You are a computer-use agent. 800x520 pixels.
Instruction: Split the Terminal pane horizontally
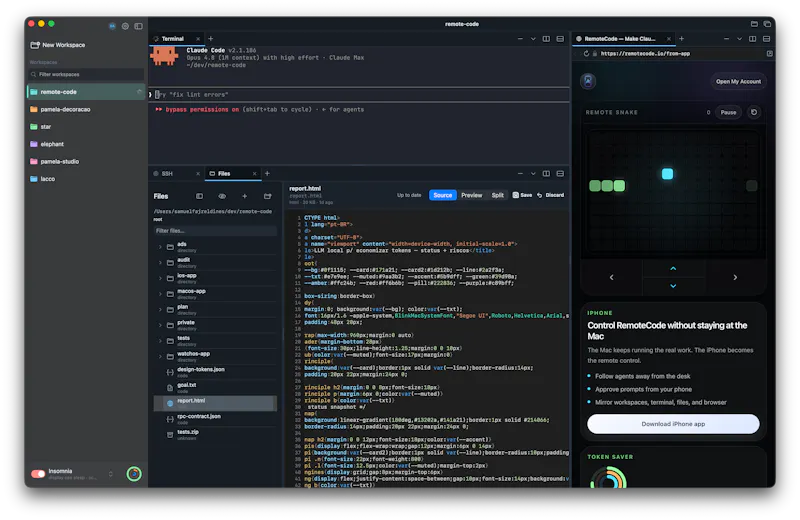pyautogui.click(x=560, y=39)
